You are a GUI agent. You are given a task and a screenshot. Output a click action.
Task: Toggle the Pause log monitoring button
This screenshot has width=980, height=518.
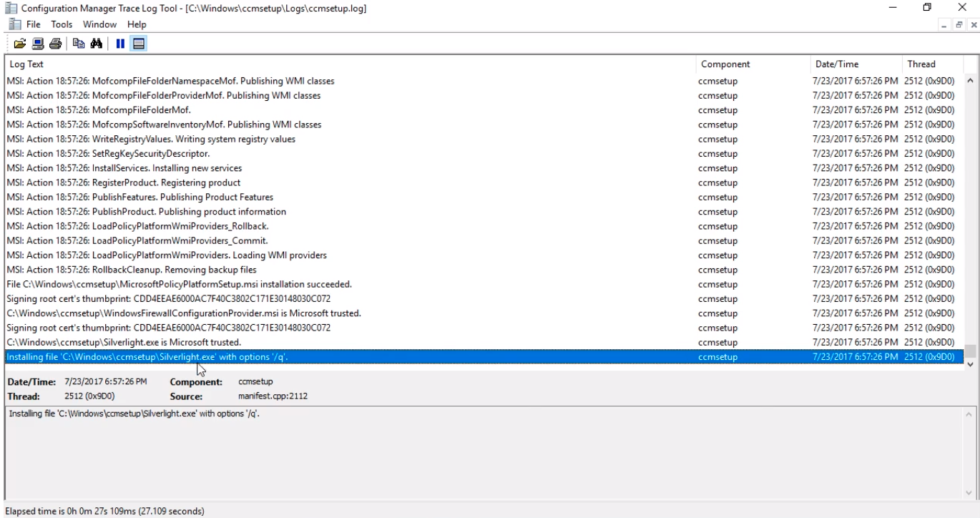point(120,44)
